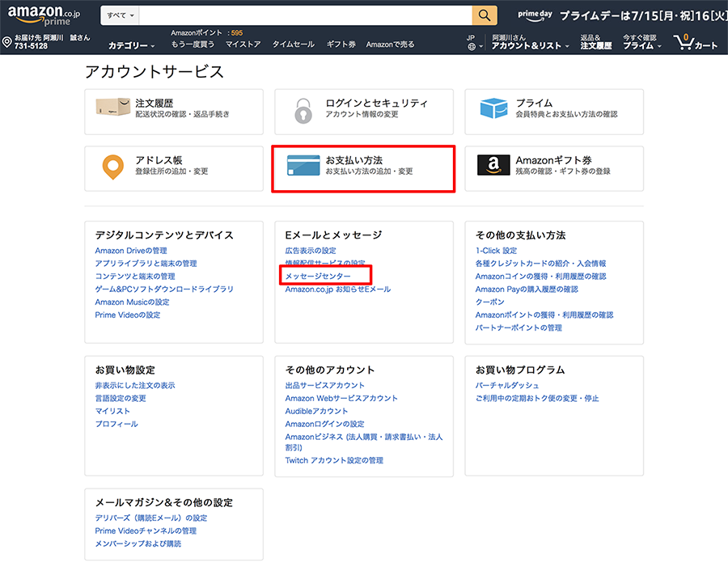Open マイリスト link

(112, 411)
